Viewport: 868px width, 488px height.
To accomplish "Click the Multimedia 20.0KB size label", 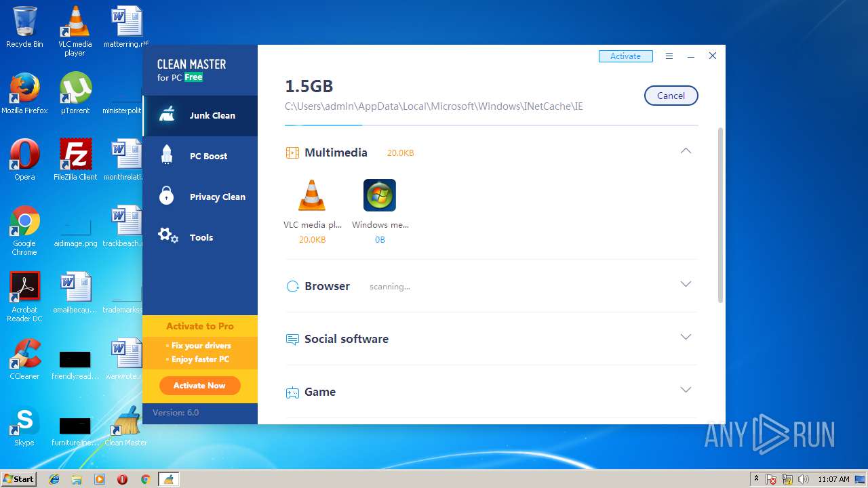I will (x=400, y=153).
